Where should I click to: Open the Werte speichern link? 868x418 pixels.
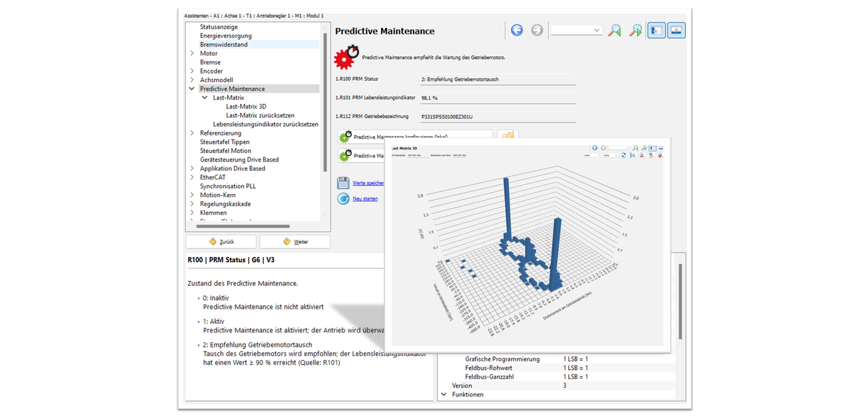368,183
